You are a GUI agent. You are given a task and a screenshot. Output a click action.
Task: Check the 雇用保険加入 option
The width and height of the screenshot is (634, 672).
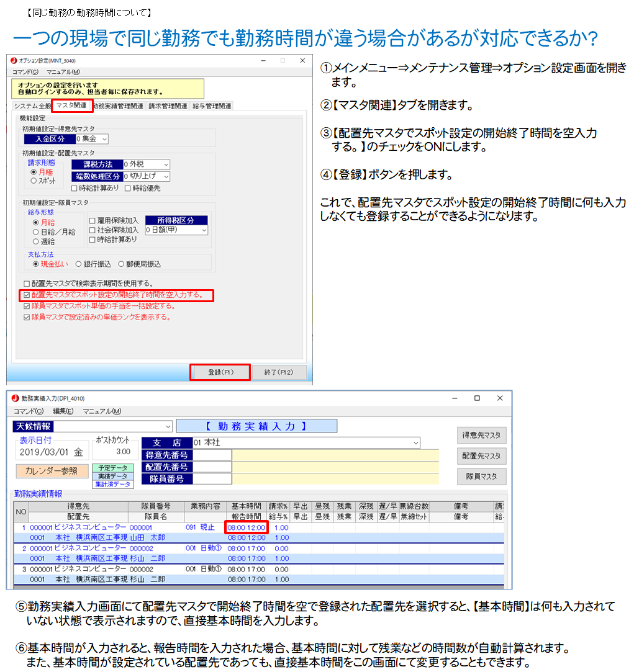(93, 220)
